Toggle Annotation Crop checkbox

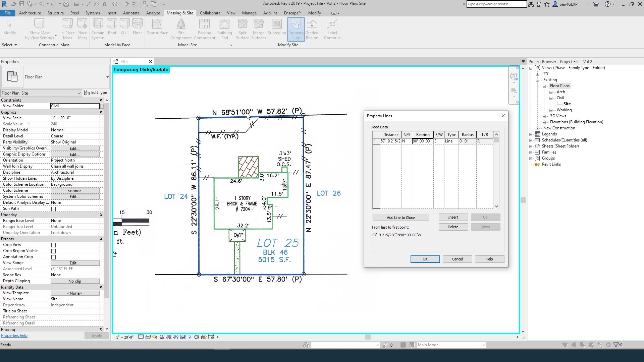click(x=53, y=257)
